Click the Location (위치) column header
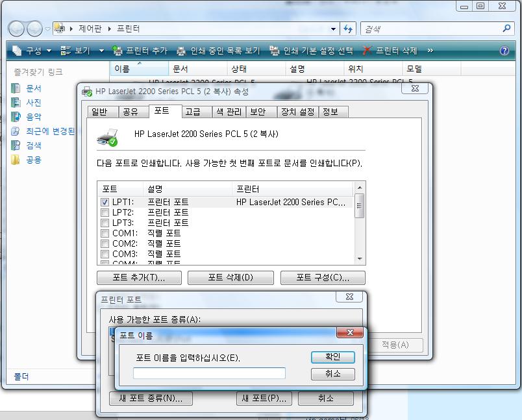522x420 pixels. [x=373, y=69]
